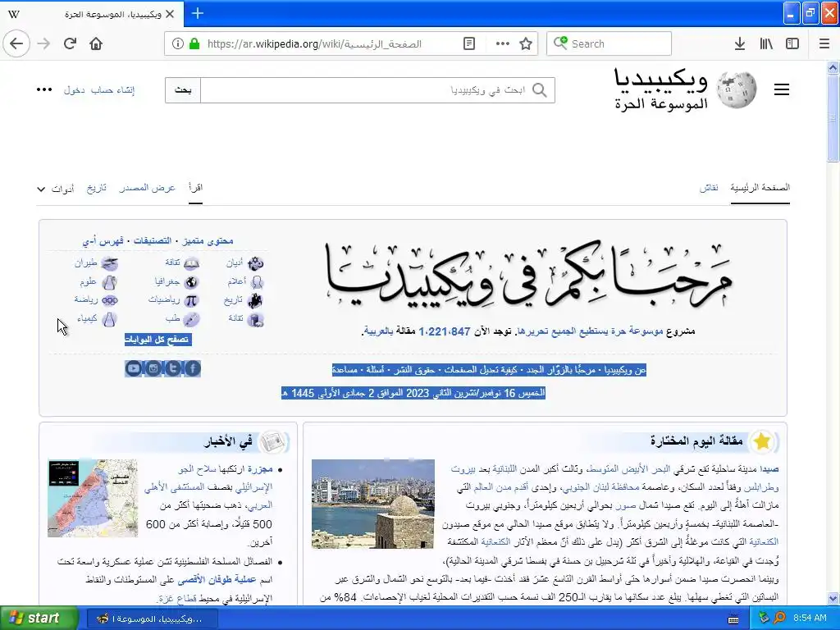
Task: Open the Windows start button
Action: point(39,619)
